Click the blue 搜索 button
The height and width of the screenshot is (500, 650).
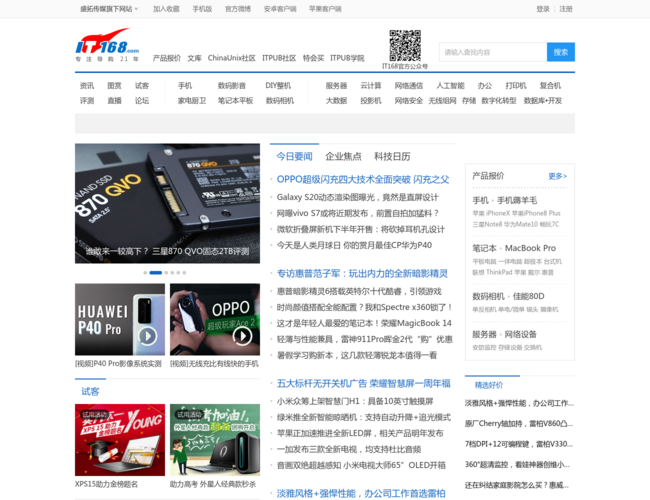pos(560,52)
